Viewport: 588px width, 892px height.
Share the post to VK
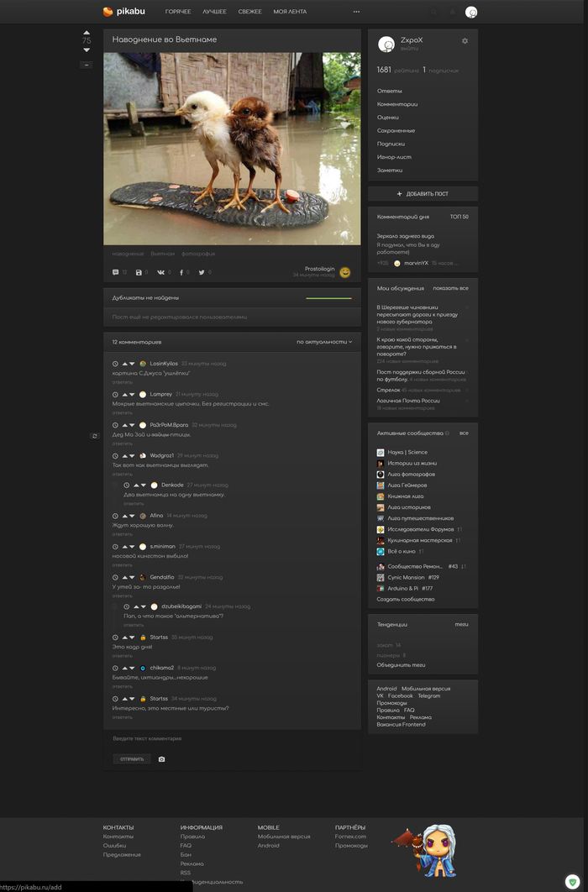pos(160,272)
